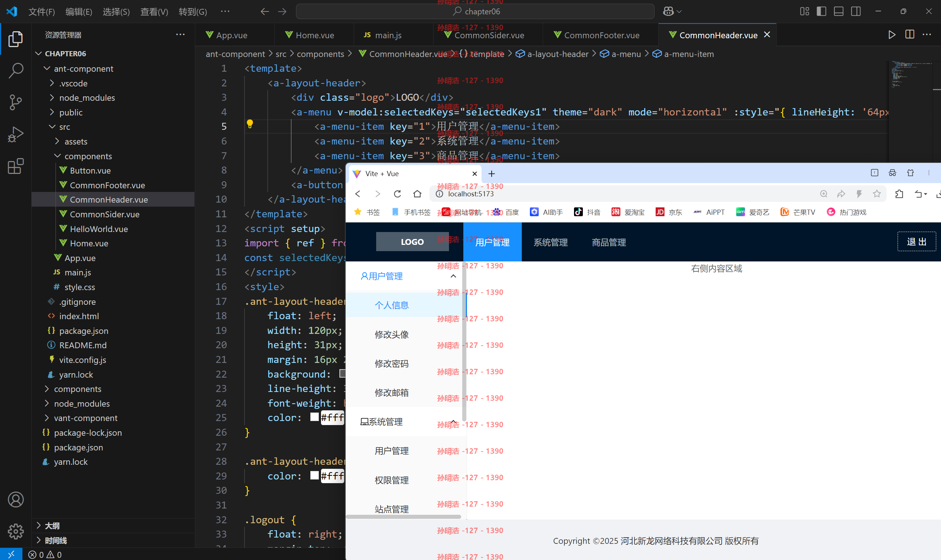Open Source Control view
The image size is (941, 560).
point(15,102)
